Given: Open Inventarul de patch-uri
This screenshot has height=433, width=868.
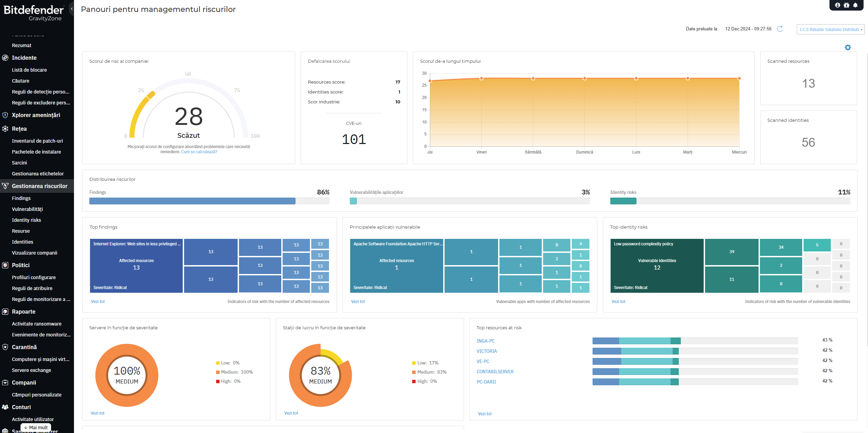Looking at the screenshot, I should (38, 141).
